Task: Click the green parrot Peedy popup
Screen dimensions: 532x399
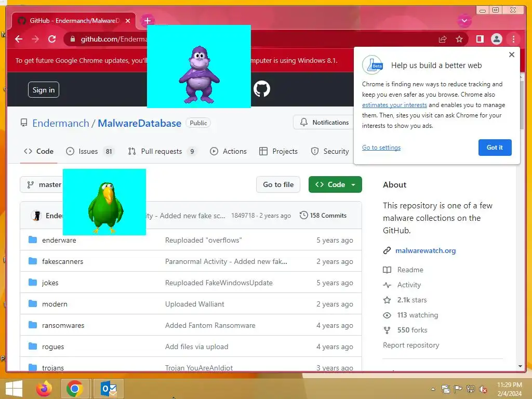Action: coord(104,202)
